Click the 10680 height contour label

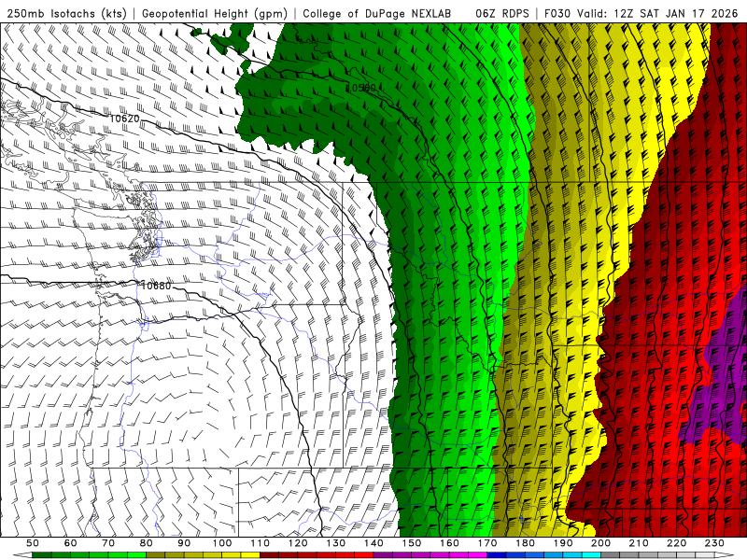(x=156, y=286)
